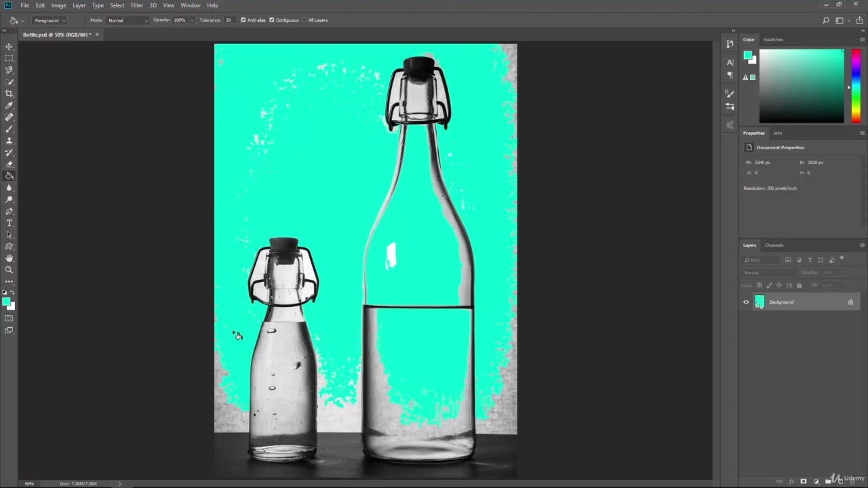Open the Brush Settings panel icon

pos(730,94)
